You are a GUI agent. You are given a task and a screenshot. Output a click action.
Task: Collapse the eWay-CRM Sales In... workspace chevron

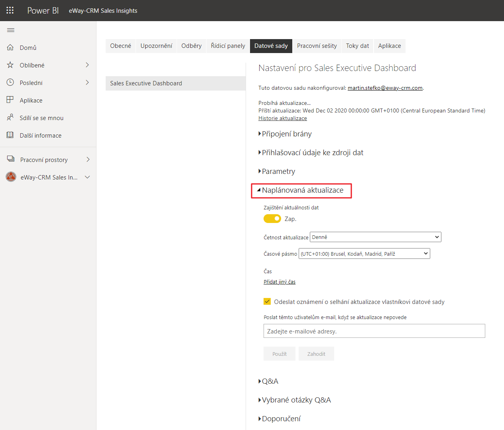pyautogui.click(x=87, y=177)
